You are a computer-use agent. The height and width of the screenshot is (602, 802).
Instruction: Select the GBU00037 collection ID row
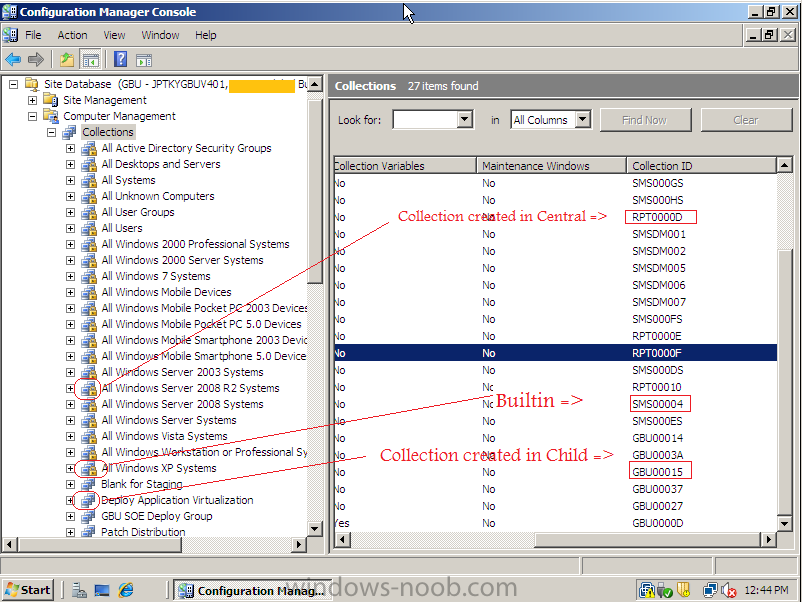coord(555,489)
